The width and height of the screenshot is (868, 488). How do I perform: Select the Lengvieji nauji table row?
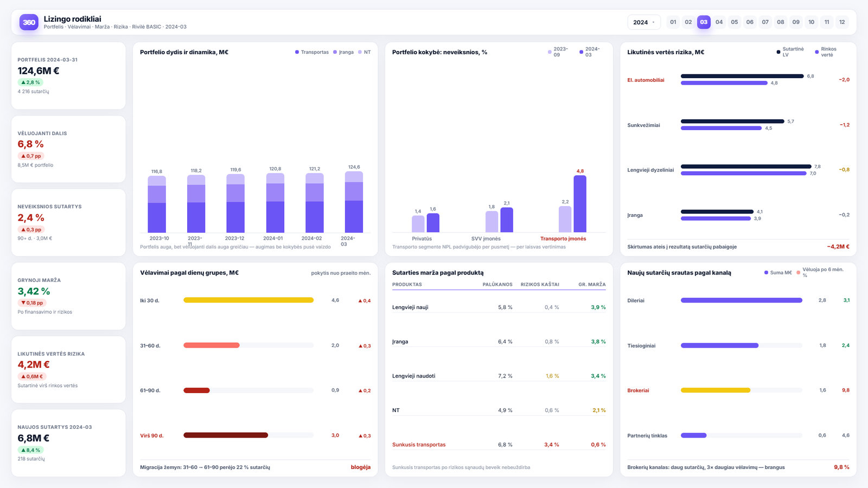[499, 307]
